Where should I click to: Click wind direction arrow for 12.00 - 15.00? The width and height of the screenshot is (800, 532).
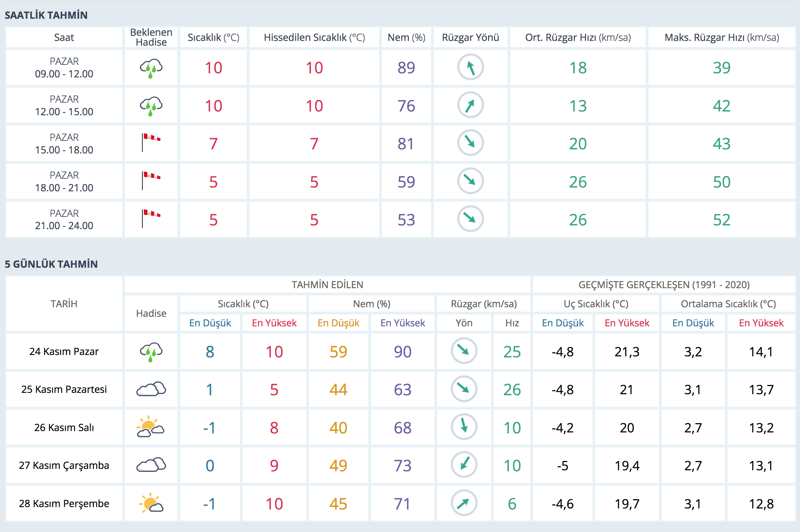pos(470,105)
